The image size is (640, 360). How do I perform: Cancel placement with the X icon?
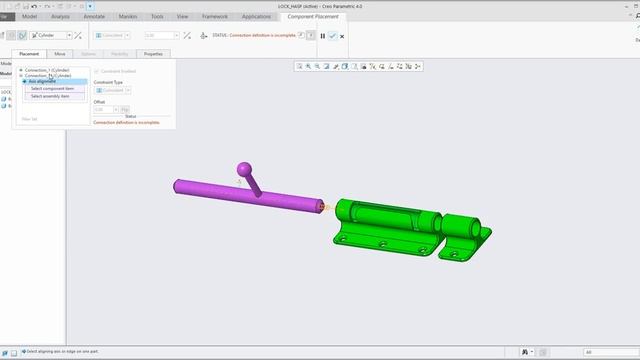(342, 36)
